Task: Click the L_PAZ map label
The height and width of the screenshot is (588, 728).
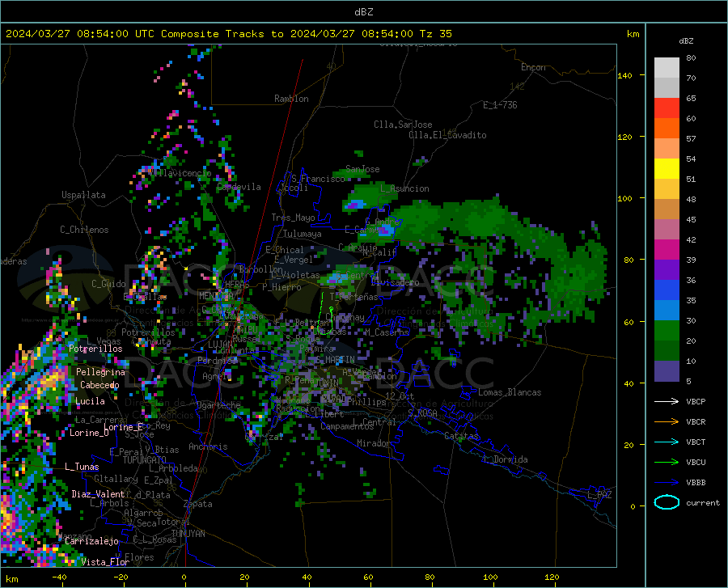Action: tap(599, 495)
